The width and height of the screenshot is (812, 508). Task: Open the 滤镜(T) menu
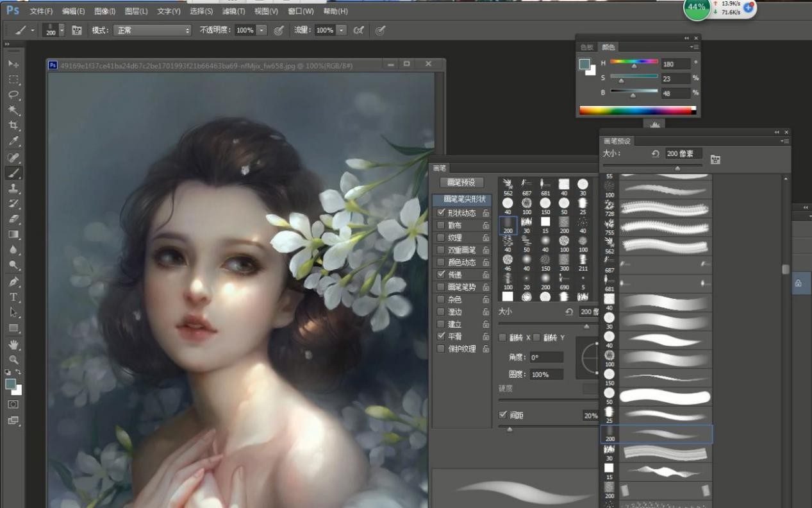[x=233, y=12]
